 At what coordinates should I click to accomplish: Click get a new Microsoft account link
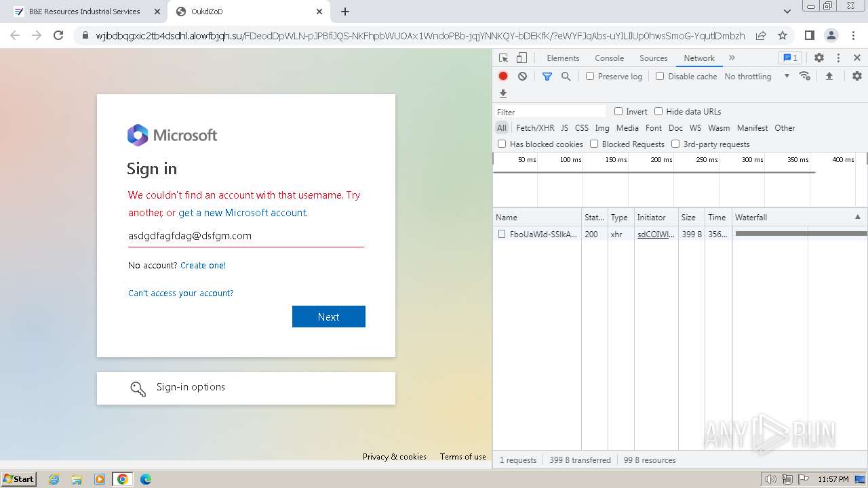242,213
